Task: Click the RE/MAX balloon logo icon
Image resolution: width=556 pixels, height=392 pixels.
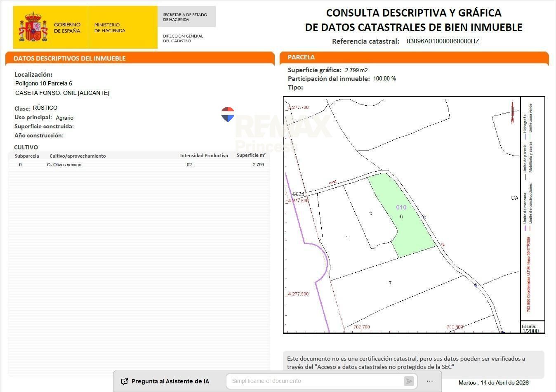Action: pyautogui.click(x=228, y=115)
